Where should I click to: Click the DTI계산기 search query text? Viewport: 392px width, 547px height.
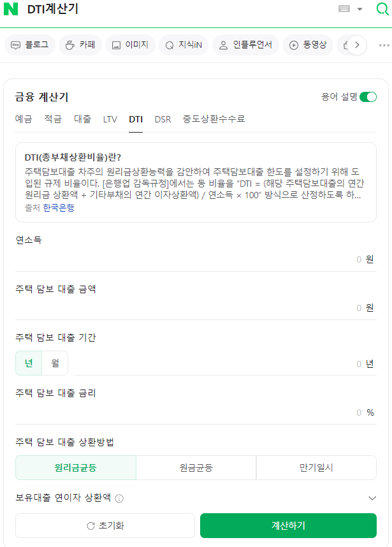tap(53, 9)
